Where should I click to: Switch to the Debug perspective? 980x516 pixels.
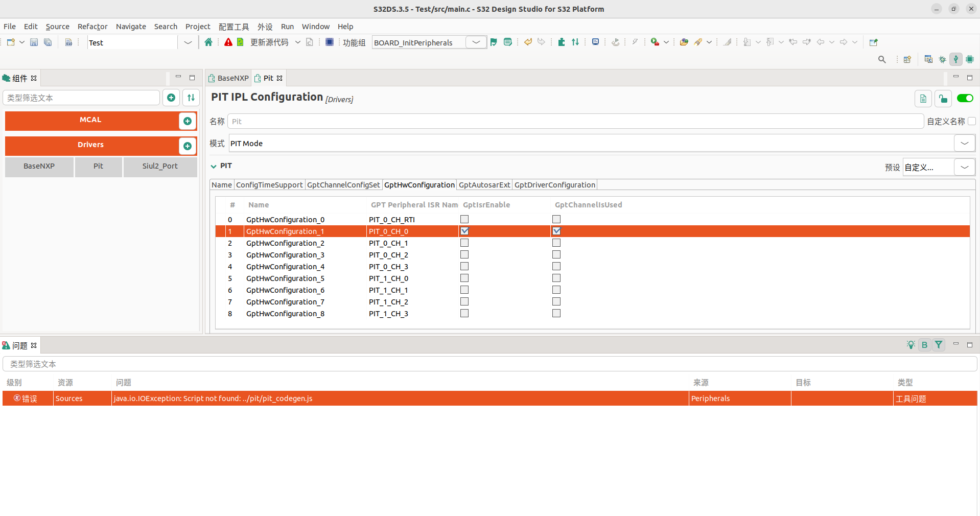(x=942, y=59)
